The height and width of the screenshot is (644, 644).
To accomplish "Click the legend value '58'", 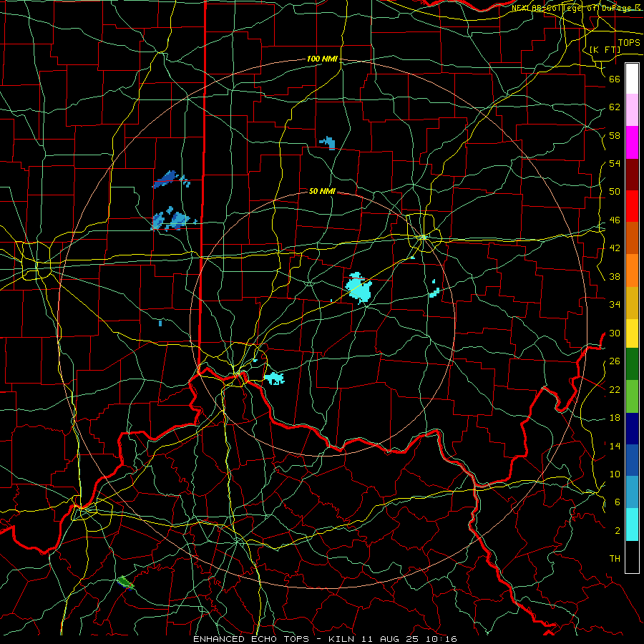I will pyautogui.click(x=615, y=135).
